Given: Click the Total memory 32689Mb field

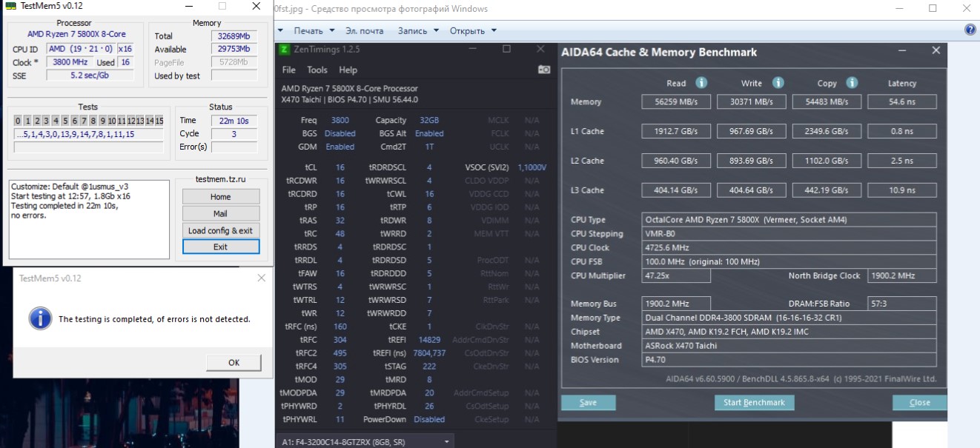Looking at the screenshot, I should (234, 36).
